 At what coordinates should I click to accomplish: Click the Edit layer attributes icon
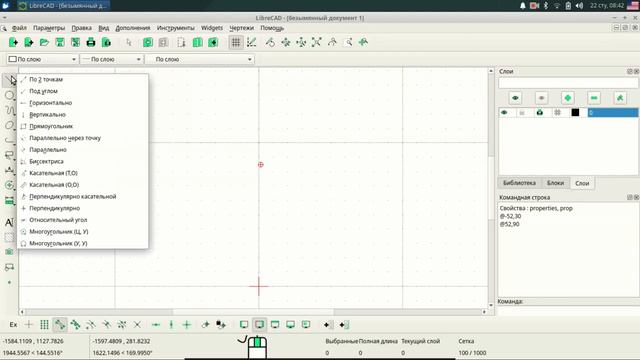click(x=620, y=98)
